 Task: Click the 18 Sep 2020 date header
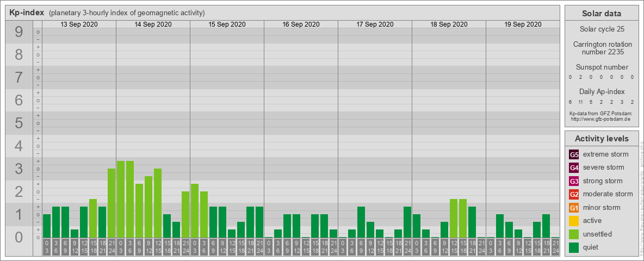tap(449, 24)
